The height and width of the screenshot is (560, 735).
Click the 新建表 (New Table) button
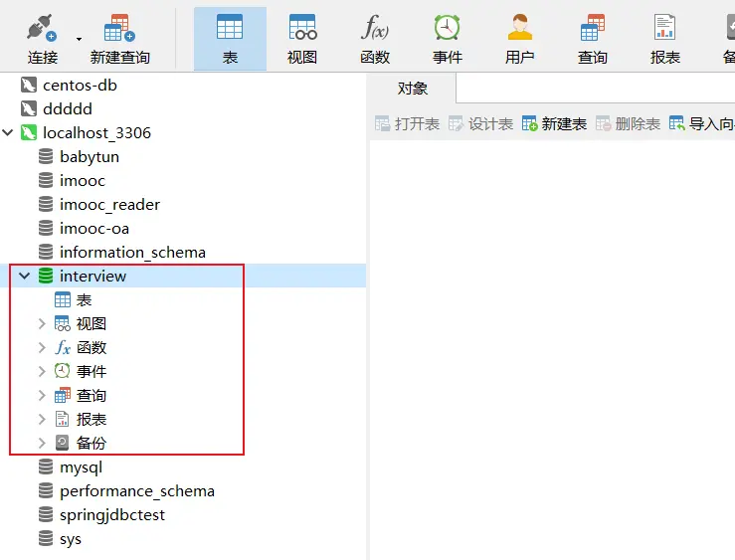[x=554, y=124]
